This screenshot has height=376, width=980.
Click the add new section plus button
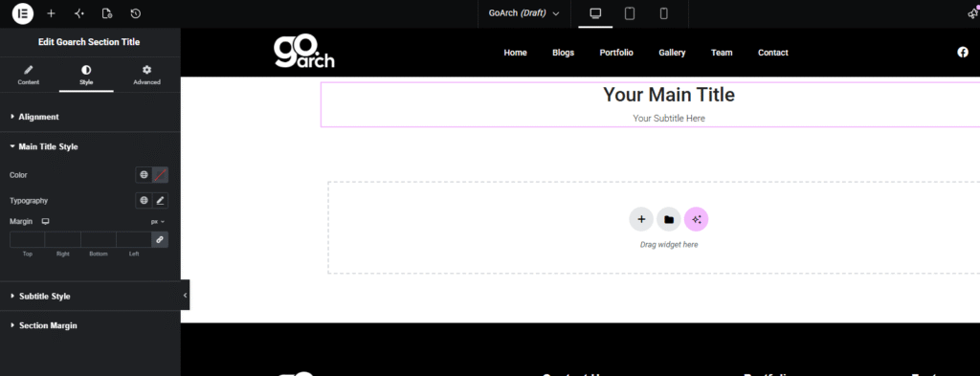(640, 219)
